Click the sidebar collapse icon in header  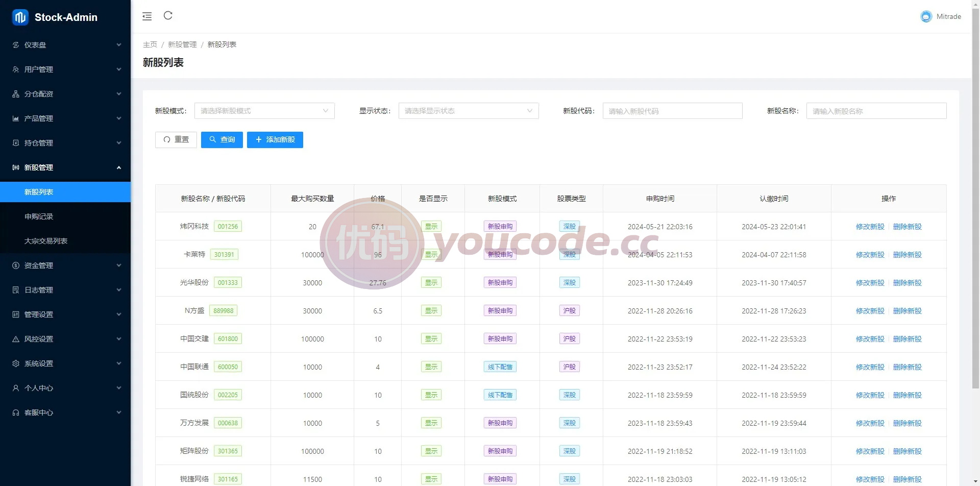pyautogui.click(x=147, y=16)
